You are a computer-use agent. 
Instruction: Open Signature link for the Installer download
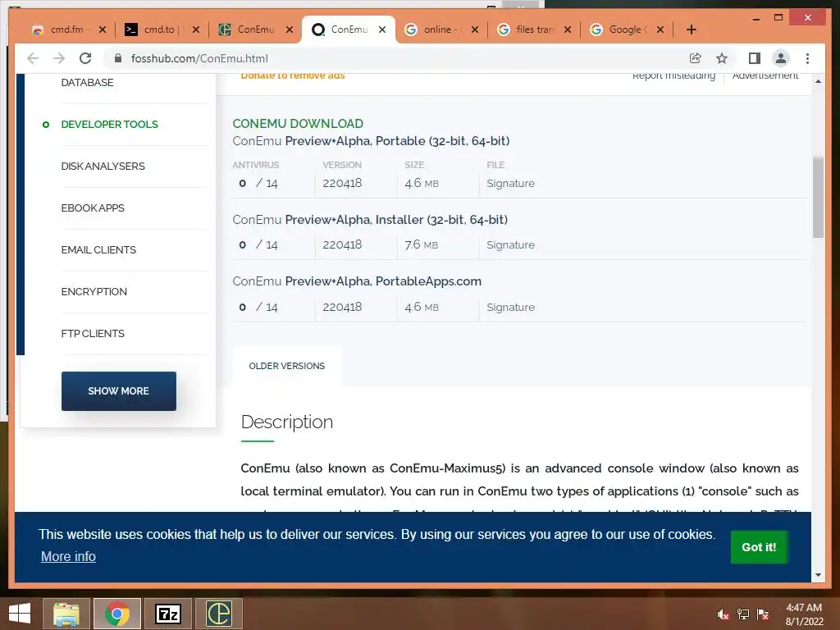coord(510,244)
